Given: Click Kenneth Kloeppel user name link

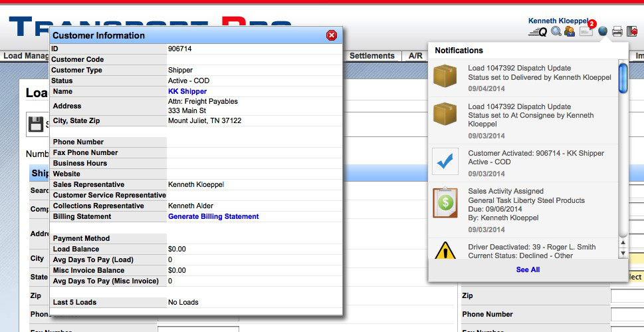Looking at the screenshot, I should point(558,21).
